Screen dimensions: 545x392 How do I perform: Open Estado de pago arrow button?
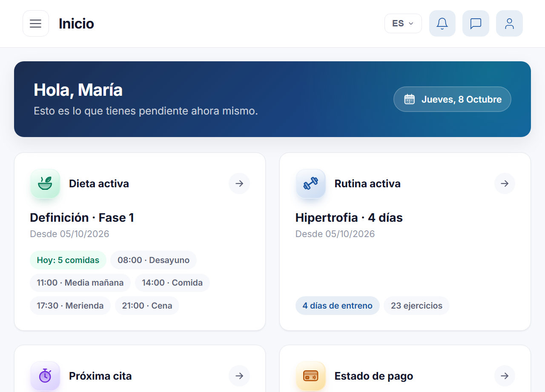tap(505, 376)
